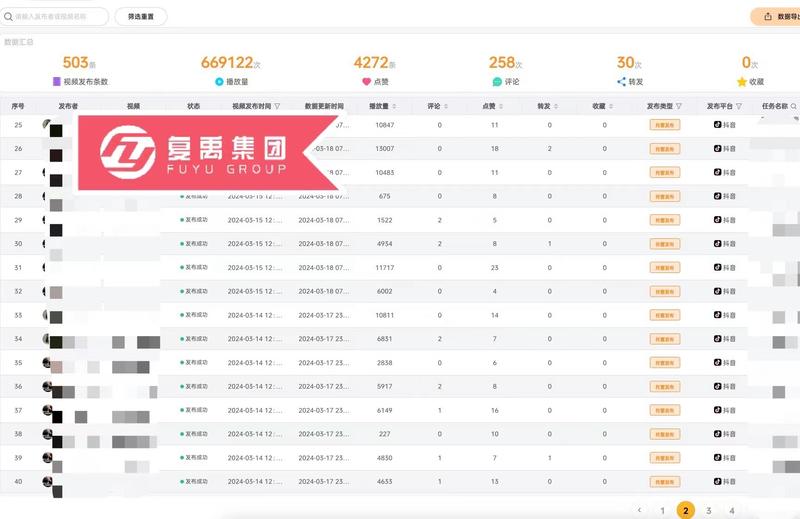800x519 pixels.
Task: Click the 669122 total plays figure
Action: coord(227,62)
